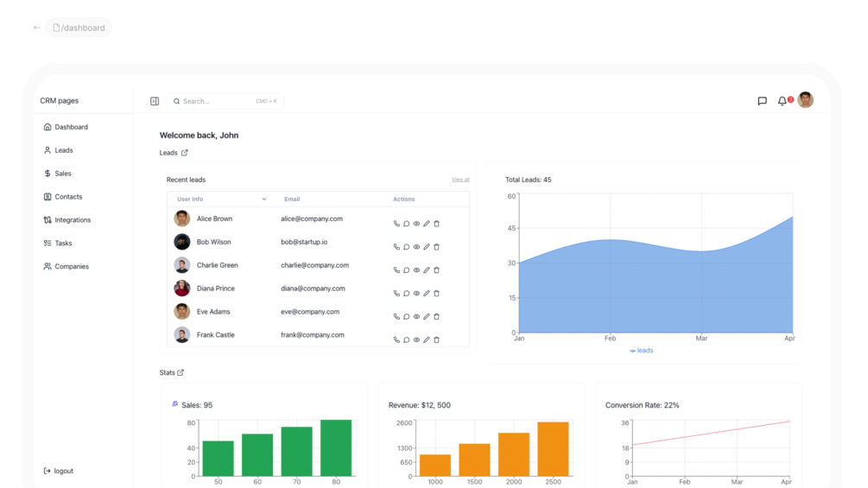Screen dimensions: 868x488
Task: Toggle leads series in chart legend
Action: [x=641, y=350]
